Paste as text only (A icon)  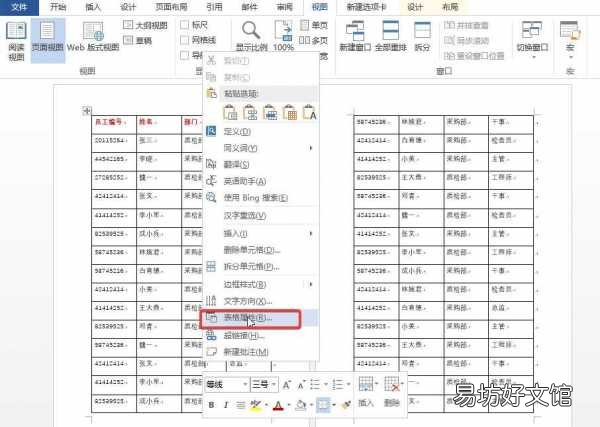coord(309,112)
